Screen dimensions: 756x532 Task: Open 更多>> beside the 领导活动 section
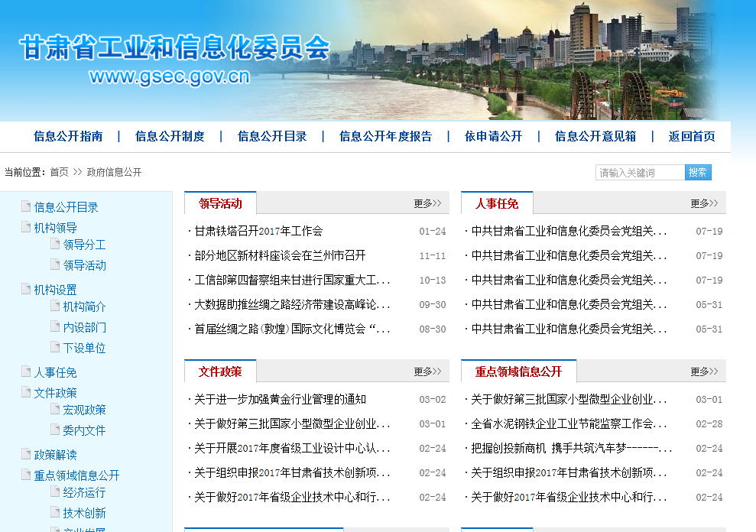coord(425,203)
